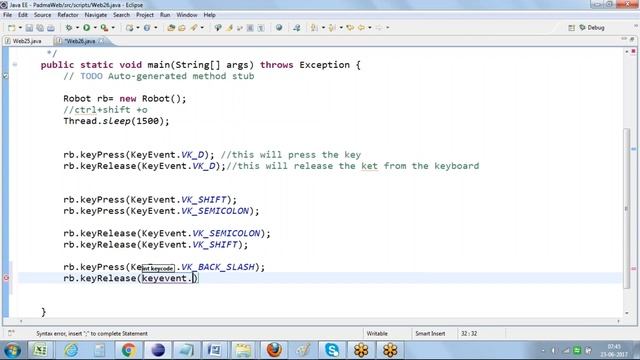Screen dimensions: 640x360
Task: Click the Open Web Browser globe icon
Action: [x=279, y=28]
